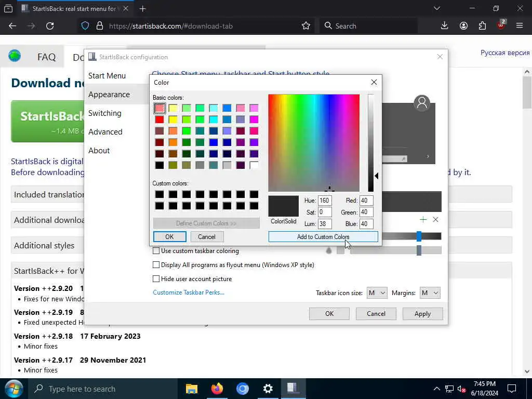
Task: Click the green plus icon in configuration
Action: point(423,220)
